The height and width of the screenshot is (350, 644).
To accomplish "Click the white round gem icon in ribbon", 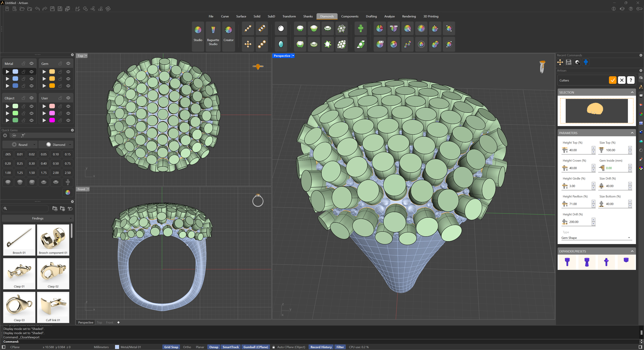I will pos(281,28).
